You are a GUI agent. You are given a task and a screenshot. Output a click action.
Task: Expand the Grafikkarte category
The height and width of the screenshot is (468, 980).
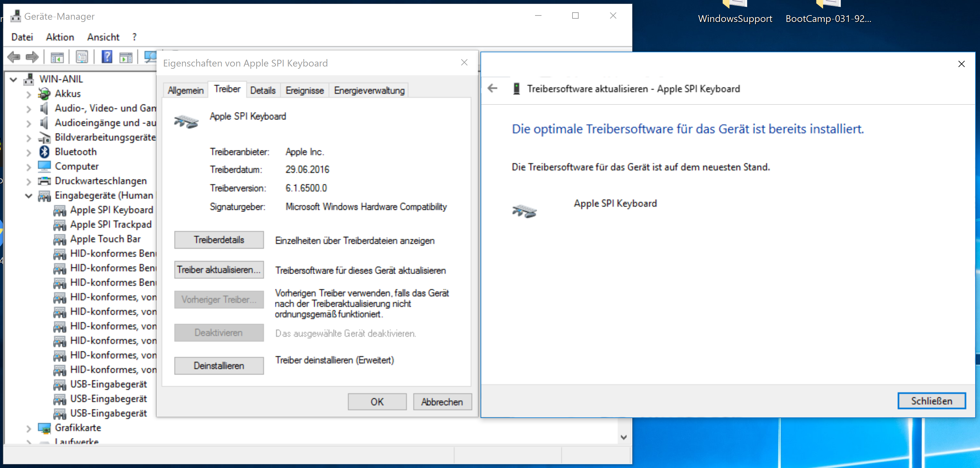point(28,428)
